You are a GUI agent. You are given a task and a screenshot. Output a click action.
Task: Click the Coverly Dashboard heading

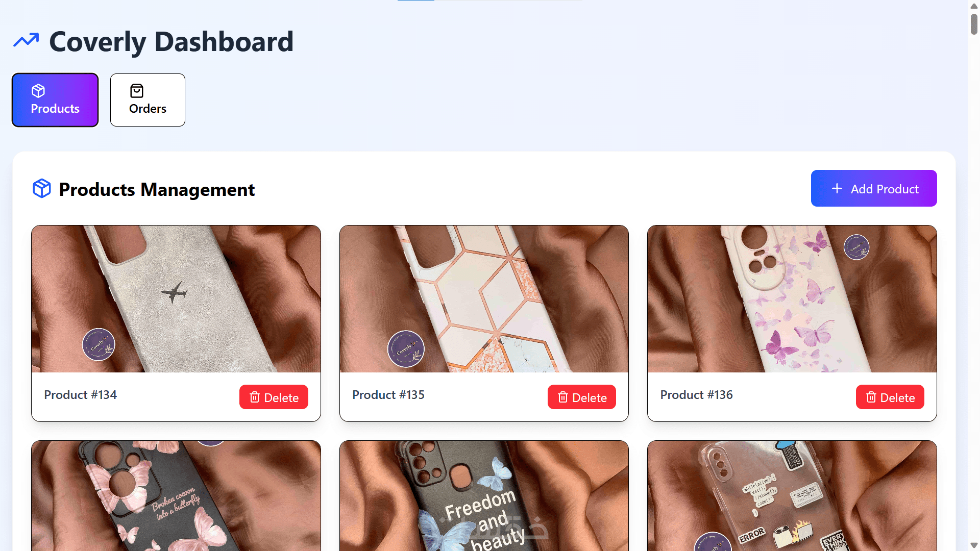171,41
